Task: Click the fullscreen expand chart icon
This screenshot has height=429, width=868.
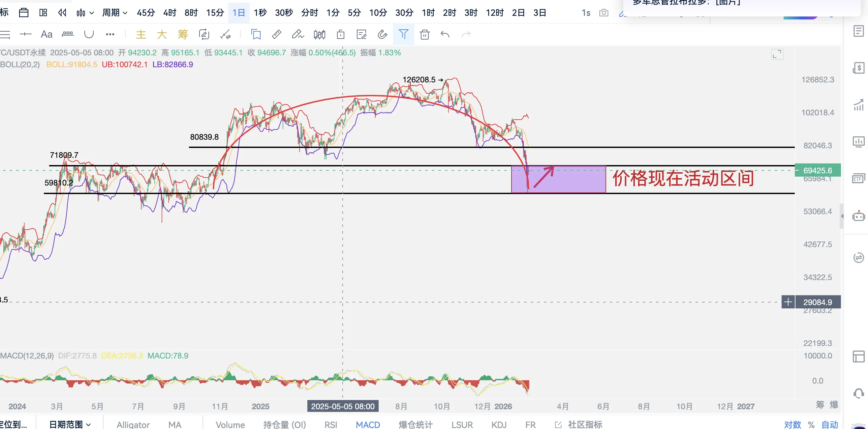Action: (x=777, y=55)
